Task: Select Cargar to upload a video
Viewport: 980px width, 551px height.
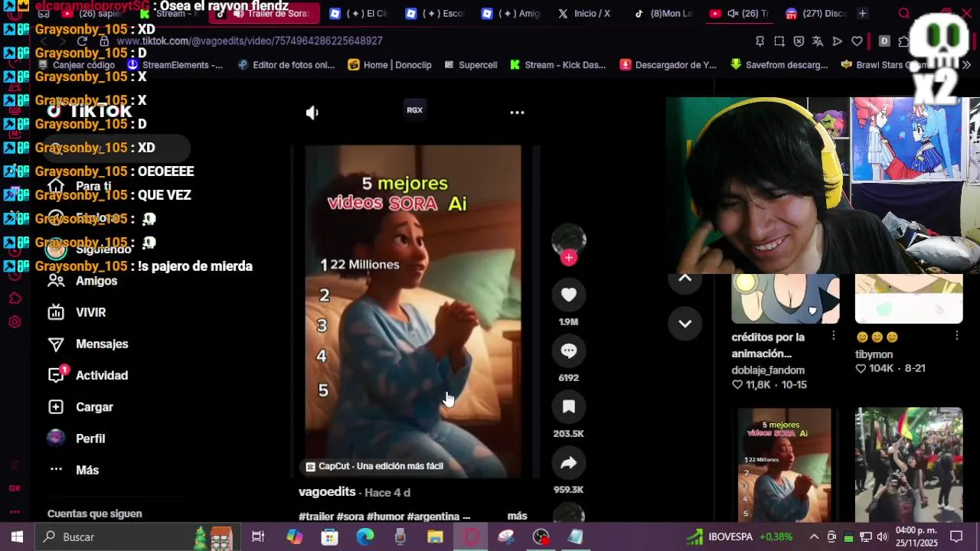Action: tap(94, 407)
